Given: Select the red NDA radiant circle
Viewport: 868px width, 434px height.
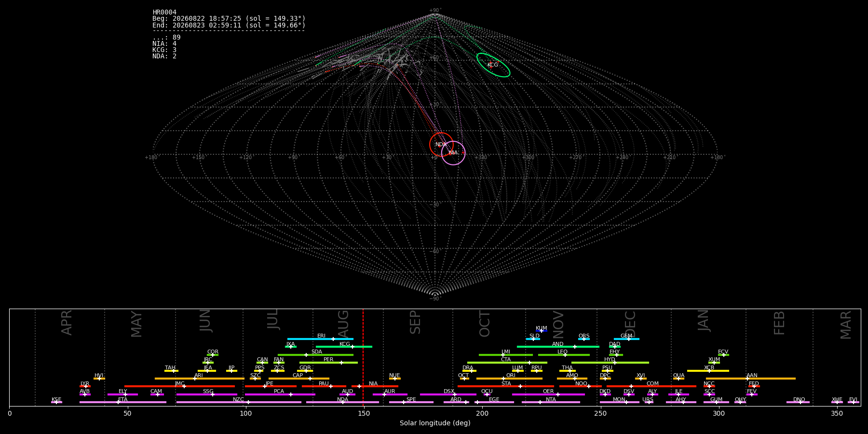Looking at the screenshot, I should tap(441, 145).
